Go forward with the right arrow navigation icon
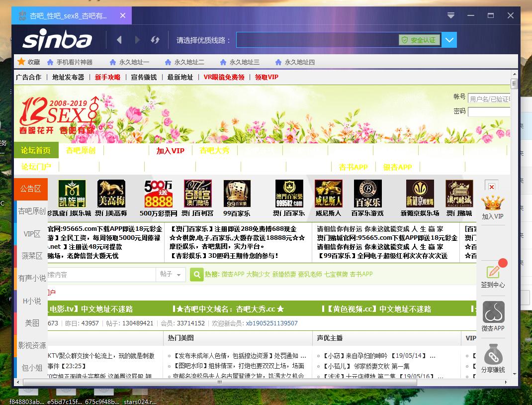532x405 pixels. (x=137, y=40)
